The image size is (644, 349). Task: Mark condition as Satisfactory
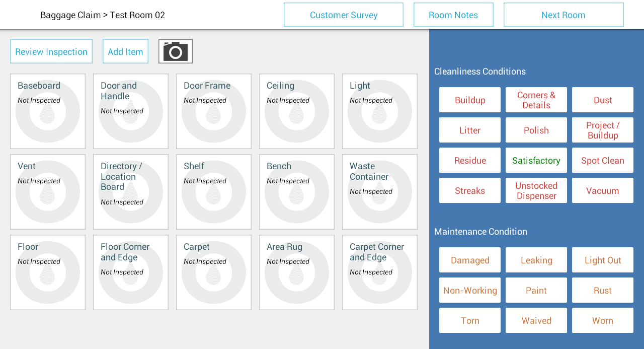click(x=536, y=160)
